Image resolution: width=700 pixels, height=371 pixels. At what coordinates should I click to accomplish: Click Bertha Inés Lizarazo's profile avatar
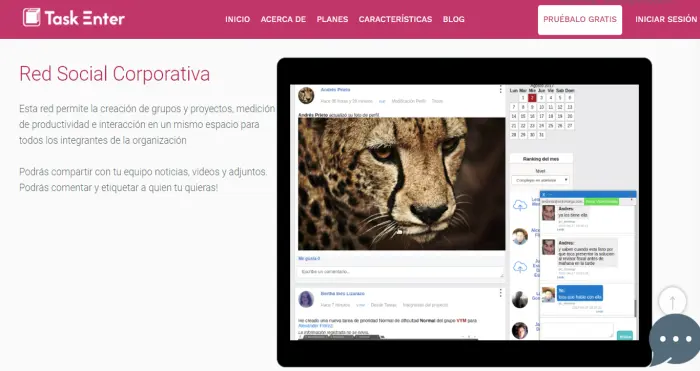pos(306,299)
